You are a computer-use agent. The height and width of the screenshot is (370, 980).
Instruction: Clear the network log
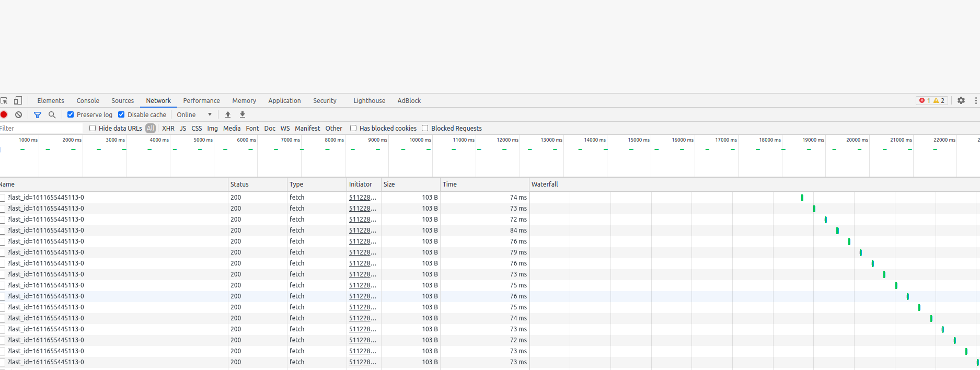18,114
